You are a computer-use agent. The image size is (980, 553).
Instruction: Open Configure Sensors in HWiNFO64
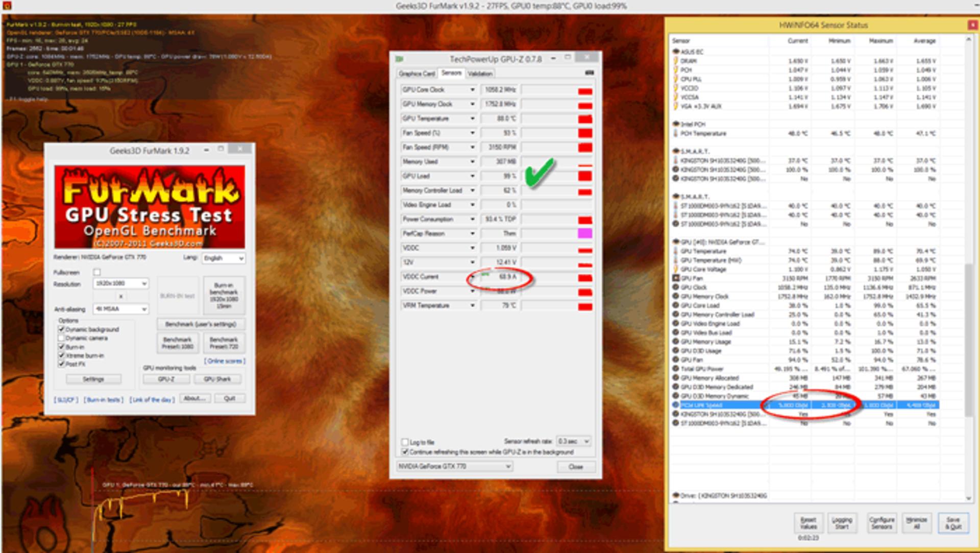click(881, 523)
